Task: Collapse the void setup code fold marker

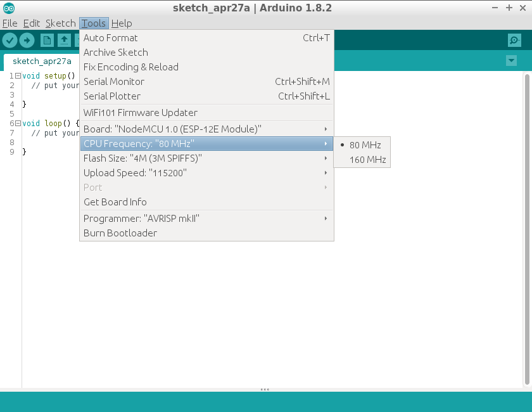Action: pyautogui.click(x=18, y=75)
